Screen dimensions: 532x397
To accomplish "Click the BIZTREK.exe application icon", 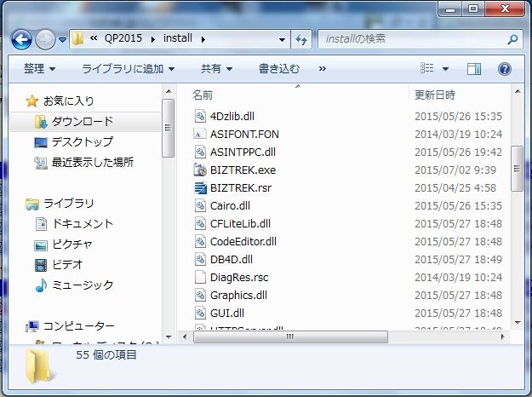I will pyautogui.click(x=200, y=170).
